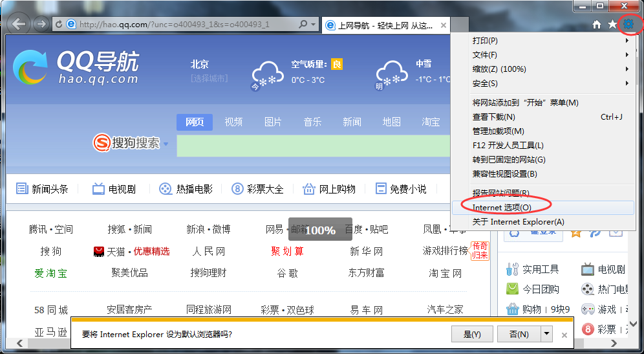
Task: Click the left arrow of horizontal scrollbar
Action: (19, 343)
